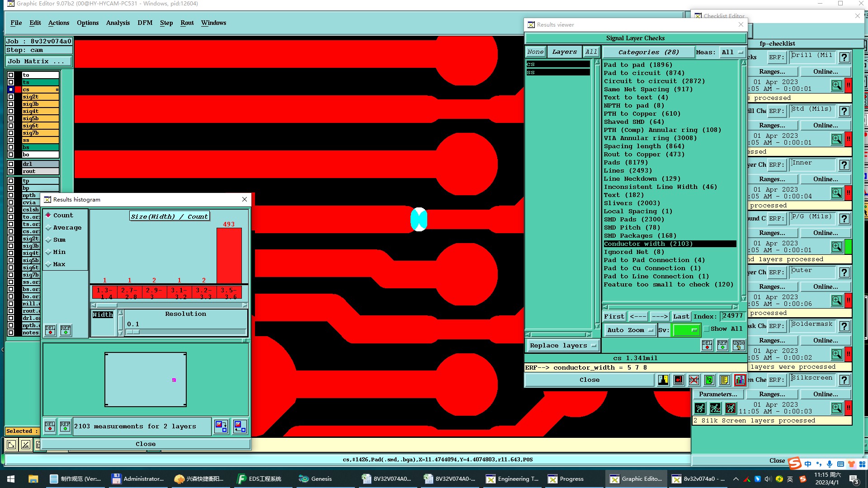Click REF icon next to measurements text

click(x=65, y=426)
